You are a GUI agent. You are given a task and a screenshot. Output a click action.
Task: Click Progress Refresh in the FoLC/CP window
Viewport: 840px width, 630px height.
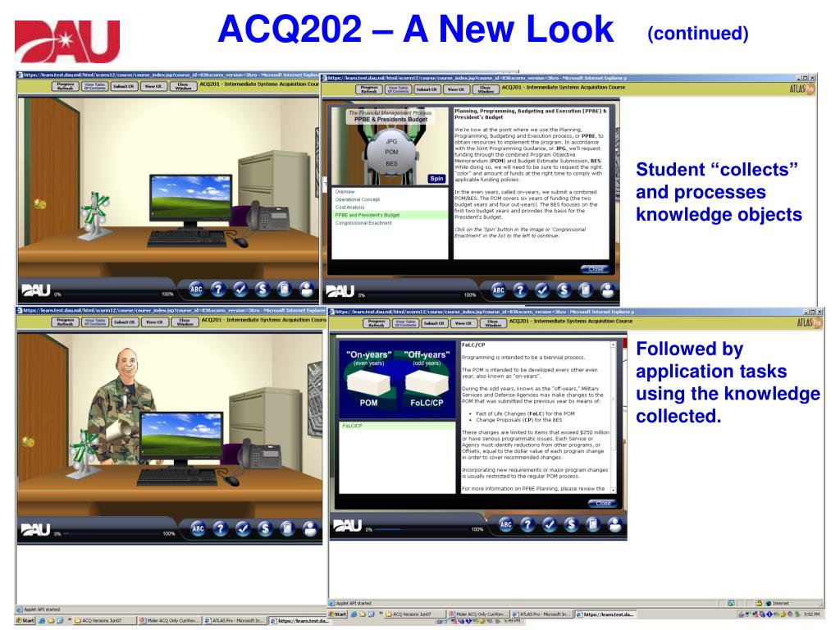coord(377,323)
